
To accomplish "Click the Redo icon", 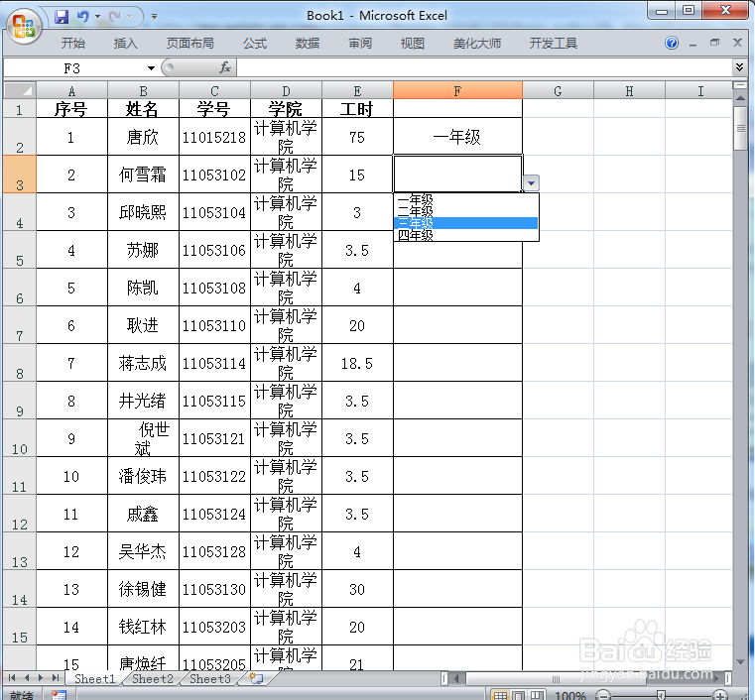I will click(115, 17).
